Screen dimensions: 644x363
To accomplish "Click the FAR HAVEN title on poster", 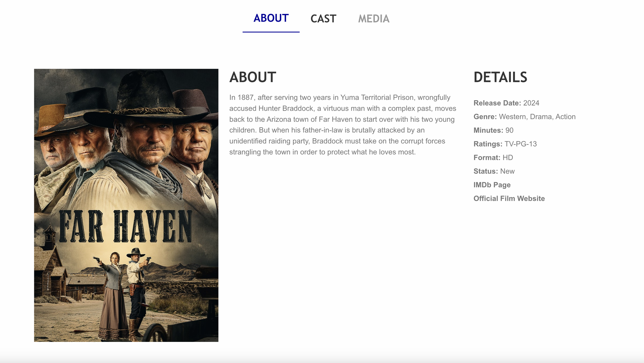I will click(x=126, y=227).
